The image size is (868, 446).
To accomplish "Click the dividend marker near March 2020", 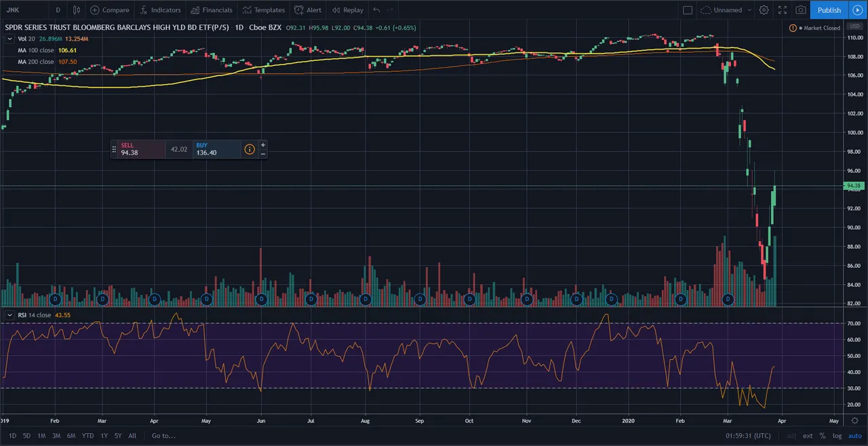I will [729, 299].
